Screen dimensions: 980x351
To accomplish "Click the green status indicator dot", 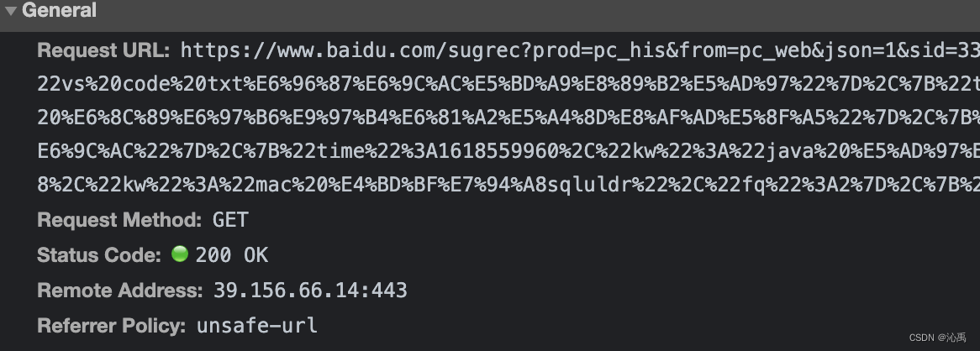I will 179,254.
